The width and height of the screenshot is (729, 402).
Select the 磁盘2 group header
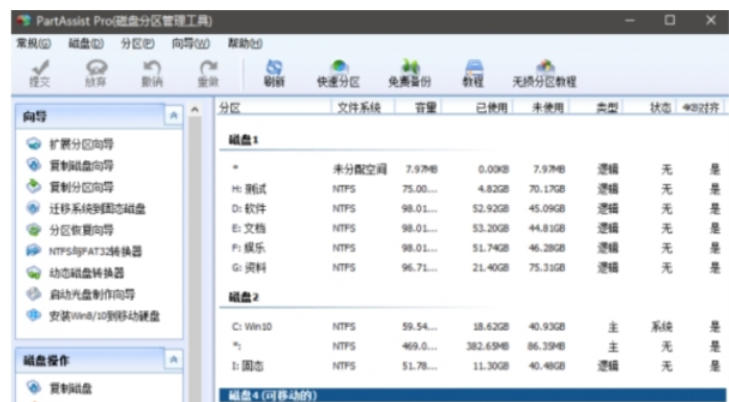click(243, 297)
